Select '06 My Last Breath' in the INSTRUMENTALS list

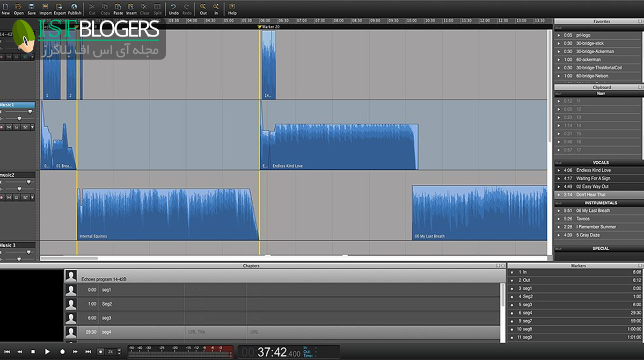[x=593, y=211]
